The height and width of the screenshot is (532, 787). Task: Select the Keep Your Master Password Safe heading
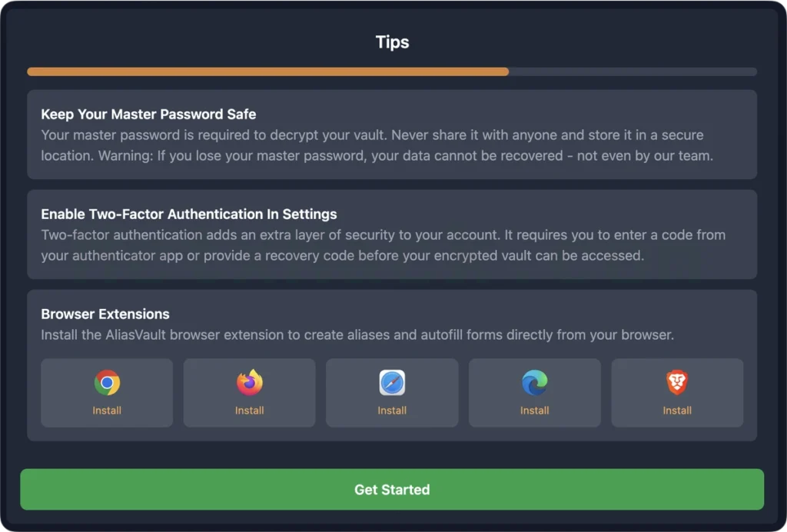[x=148, y=115]
